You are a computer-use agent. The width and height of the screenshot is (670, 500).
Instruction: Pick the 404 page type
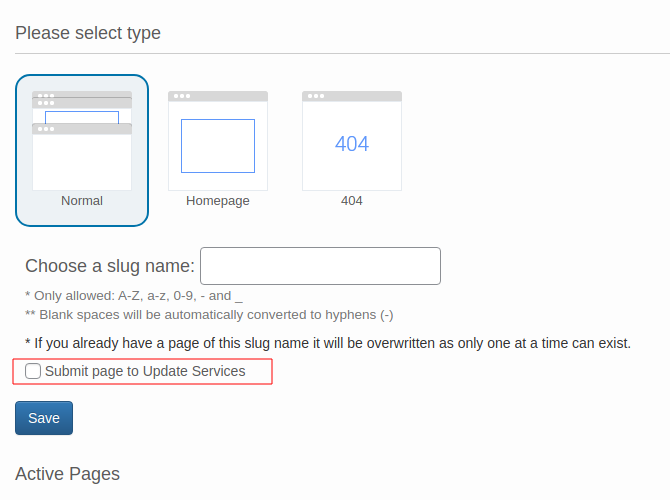click(x=352, y=150)
